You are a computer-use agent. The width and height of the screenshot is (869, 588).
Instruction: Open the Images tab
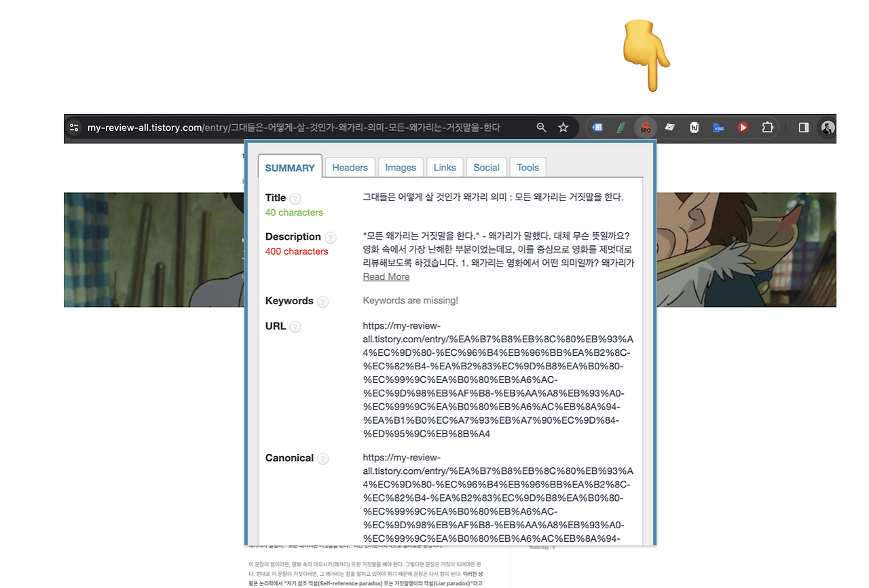401,167
